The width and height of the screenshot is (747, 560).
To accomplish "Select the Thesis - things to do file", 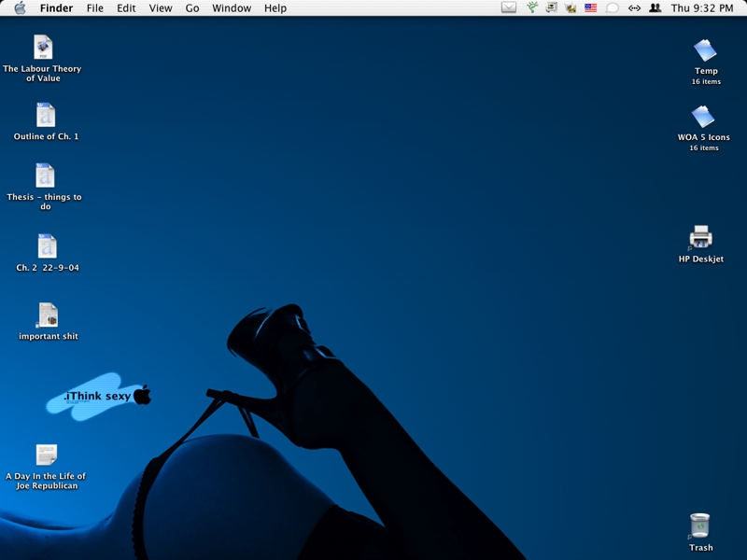I will [x=45, y=175].
